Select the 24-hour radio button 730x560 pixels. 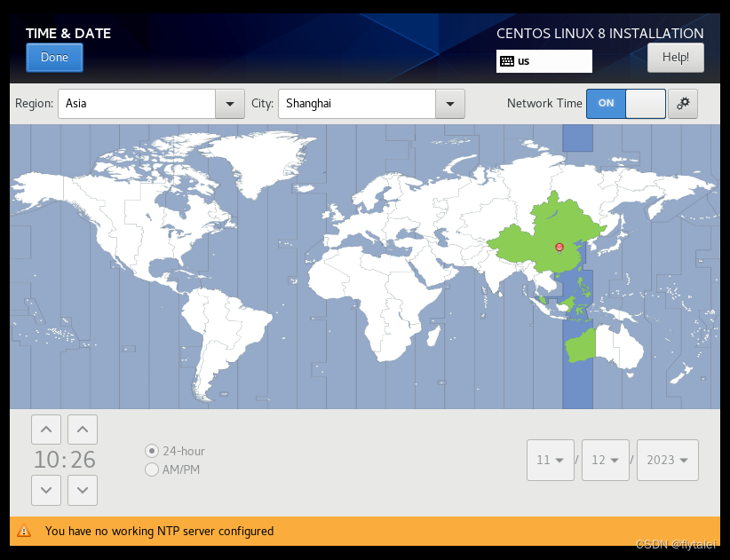click(151, 451)
